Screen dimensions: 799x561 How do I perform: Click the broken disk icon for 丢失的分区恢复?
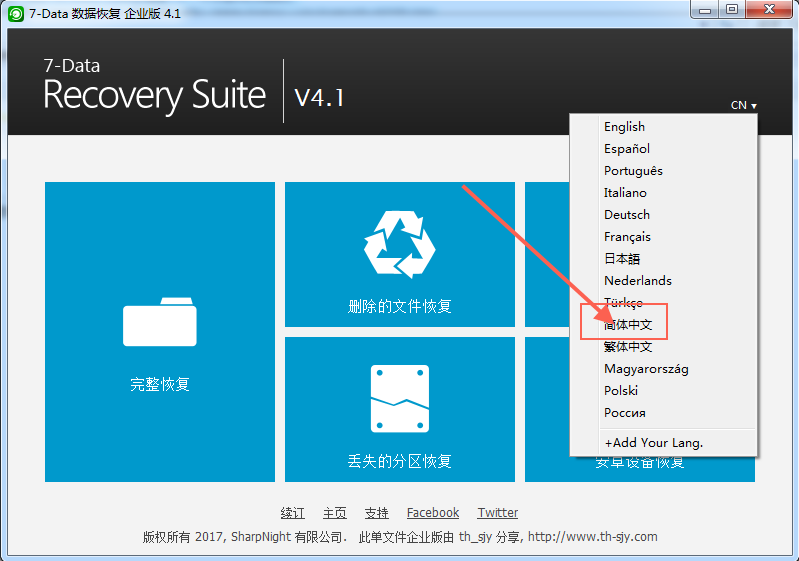(x=400, y=398)
